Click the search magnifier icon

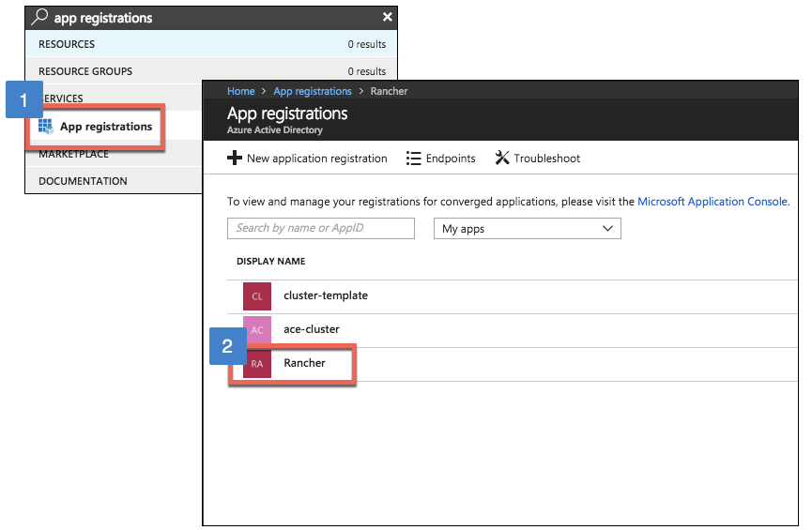pos(39,18)
